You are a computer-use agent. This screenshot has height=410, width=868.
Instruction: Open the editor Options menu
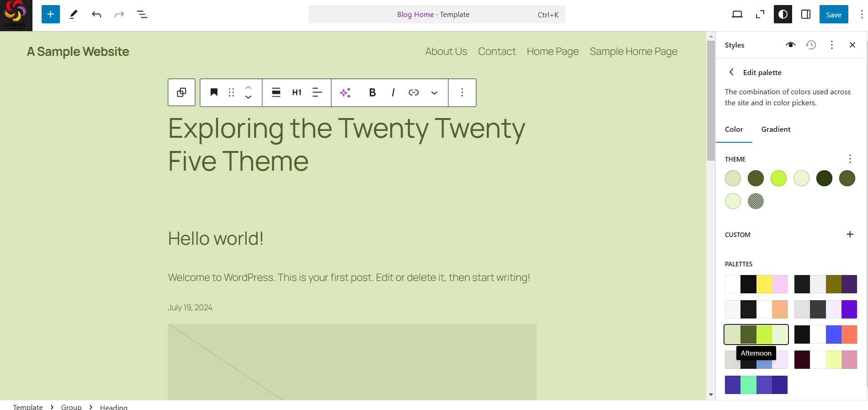tap(862, 14)
